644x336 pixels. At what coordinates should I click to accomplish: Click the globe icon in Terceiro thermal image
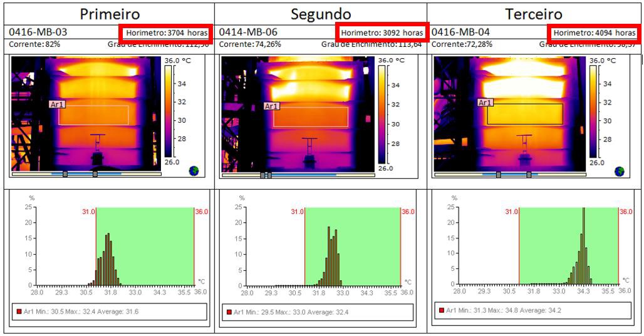pyautogui.click(x=619, y=170)
